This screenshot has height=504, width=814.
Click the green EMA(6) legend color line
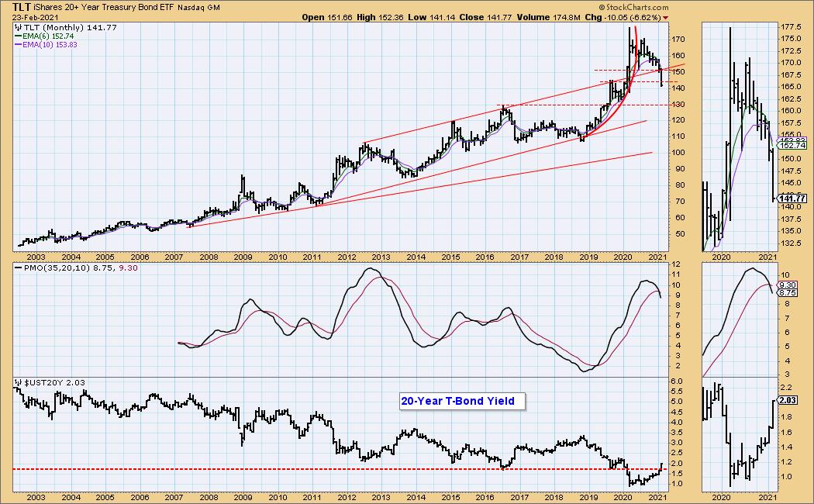[x=18, y=36]
